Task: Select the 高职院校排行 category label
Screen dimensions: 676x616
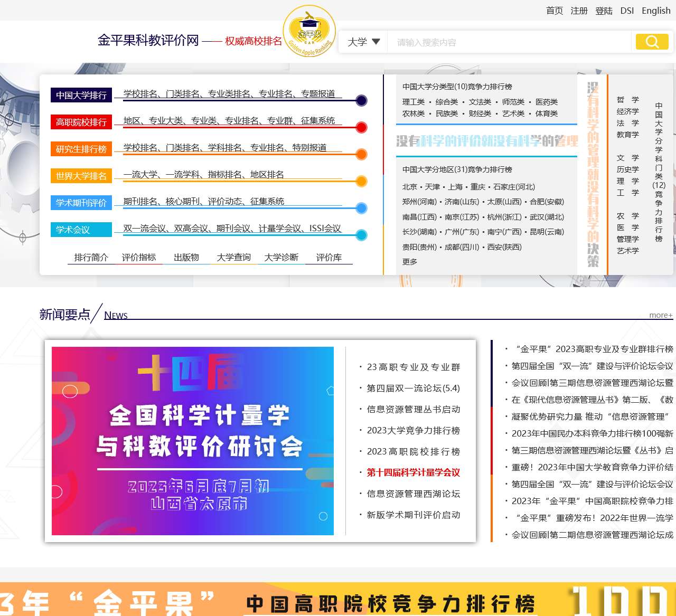Action: click(81, 122)
